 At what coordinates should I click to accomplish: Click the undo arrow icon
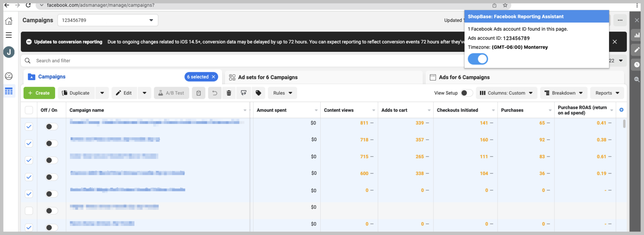tap(215, 93)
